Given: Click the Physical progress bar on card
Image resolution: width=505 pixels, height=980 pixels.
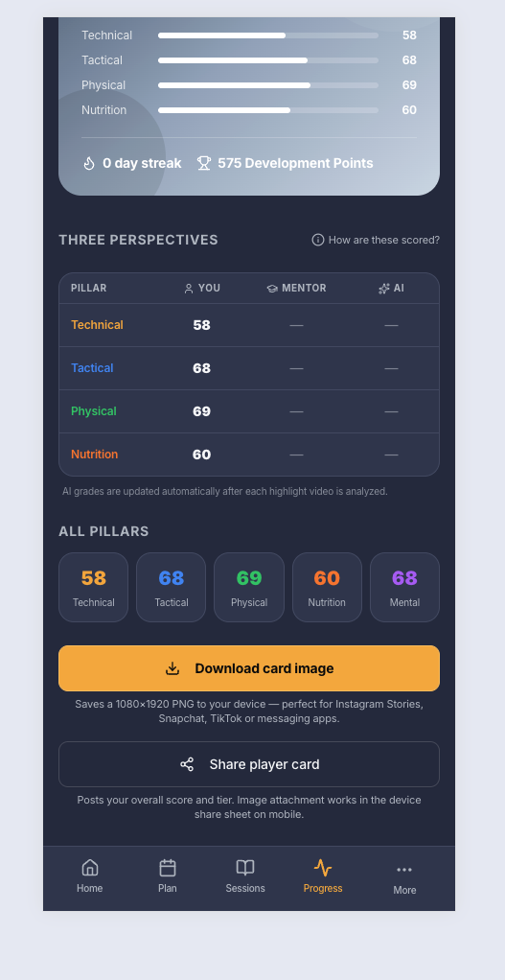Looking at the screenshot, I should coord(268,85).
